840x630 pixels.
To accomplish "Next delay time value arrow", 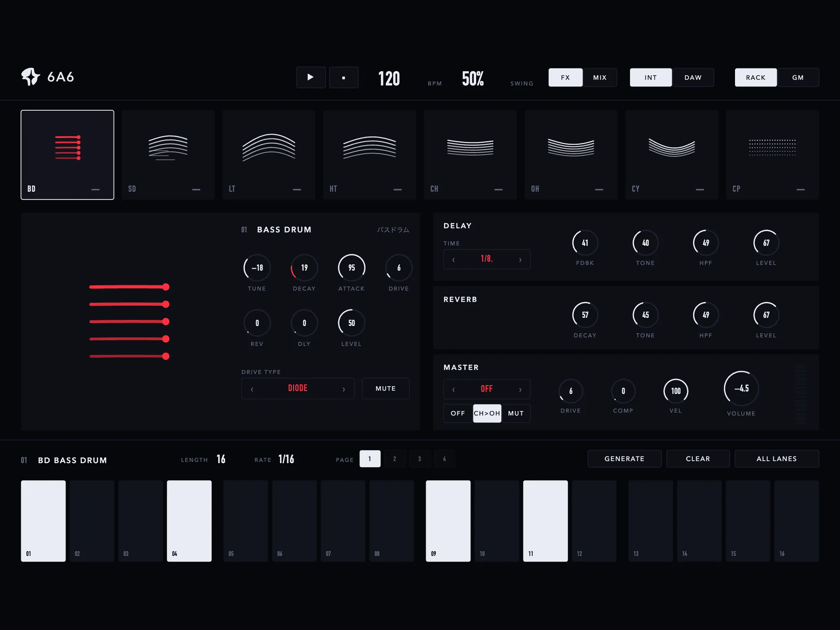I will click(520, 260).
